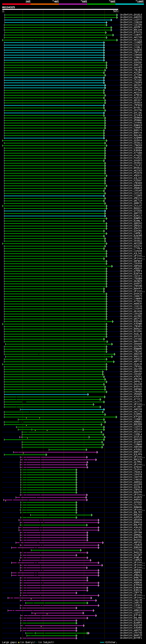The height and width of the screenshot is (644, 146).
Task: Open UniRef100_B7G0T6 entry
Action: coord(131,32)
